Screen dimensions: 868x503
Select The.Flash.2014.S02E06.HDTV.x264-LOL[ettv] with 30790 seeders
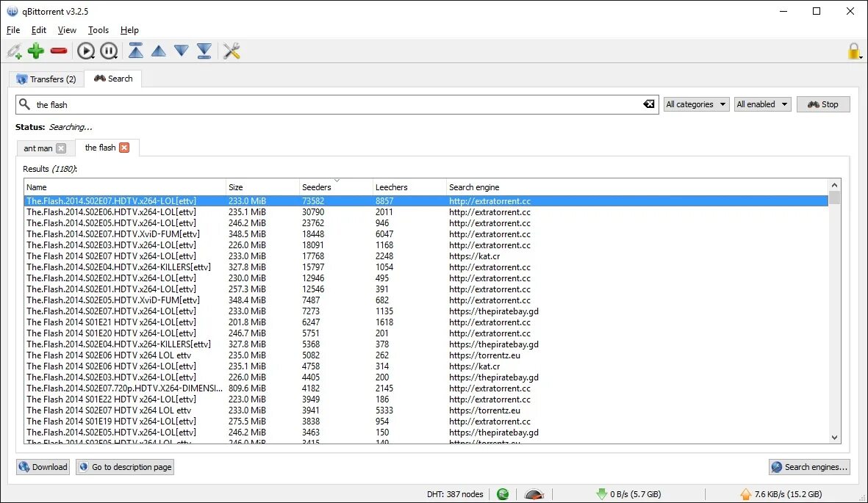pyautogui.click(x=426, y=212)
